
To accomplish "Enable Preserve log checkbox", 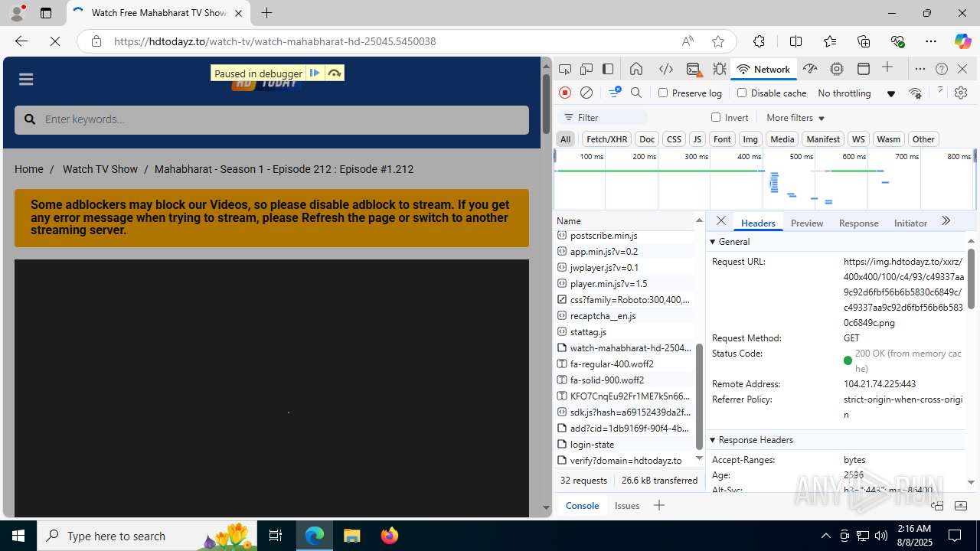I will (663, 93).
